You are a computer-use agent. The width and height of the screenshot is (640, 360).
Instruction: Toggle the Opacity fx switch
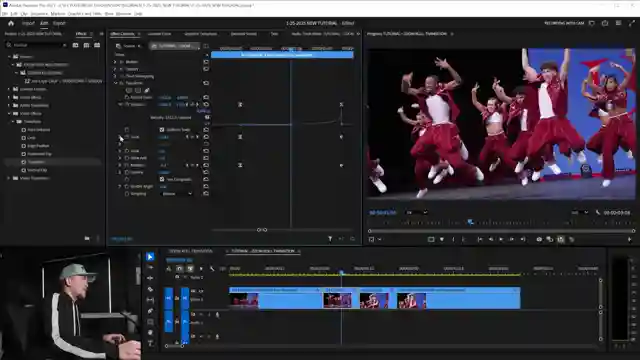(121, 69)
